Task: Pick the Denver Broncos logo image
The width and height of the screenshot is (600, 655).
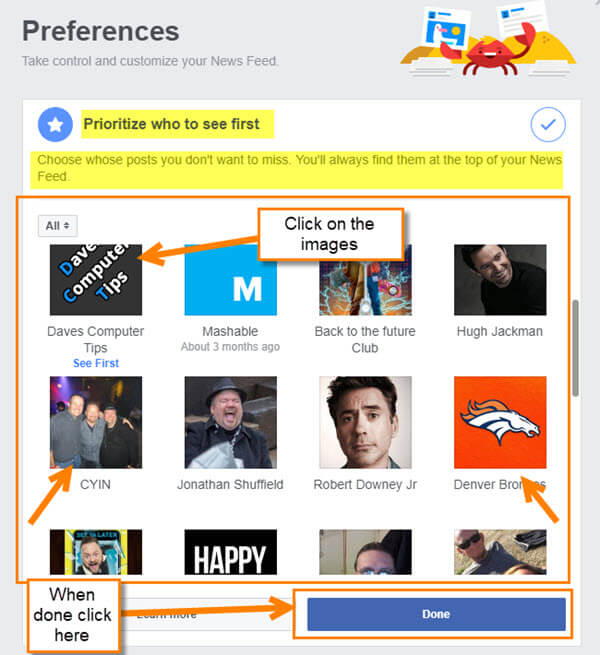Action: [x=500, y=422]
